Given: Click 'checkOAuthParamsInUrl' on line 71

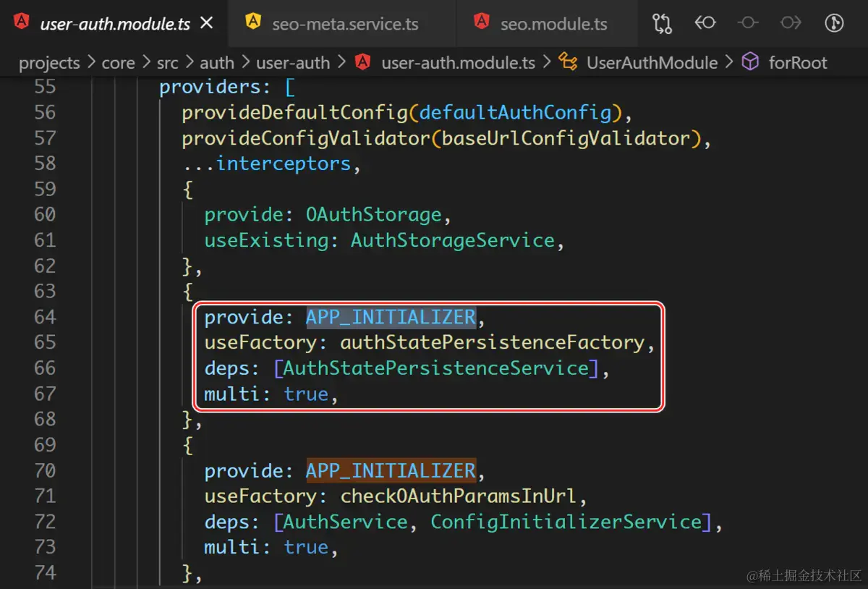Looking at the screenshot, I should 459,496.
